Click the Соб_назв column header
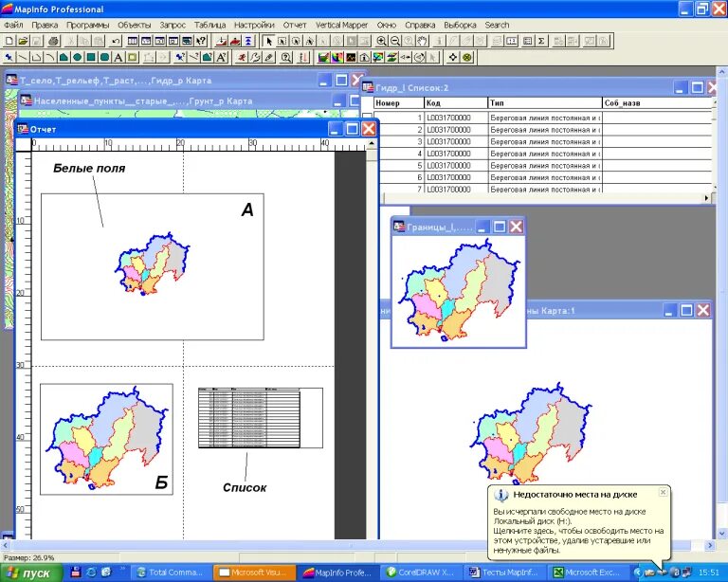Viewport: 728px width, 582px height. pos(658,102)
